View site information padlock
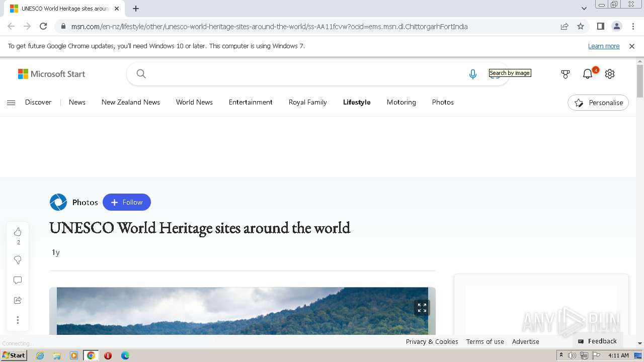644x362 pixels. coord(63,26)
